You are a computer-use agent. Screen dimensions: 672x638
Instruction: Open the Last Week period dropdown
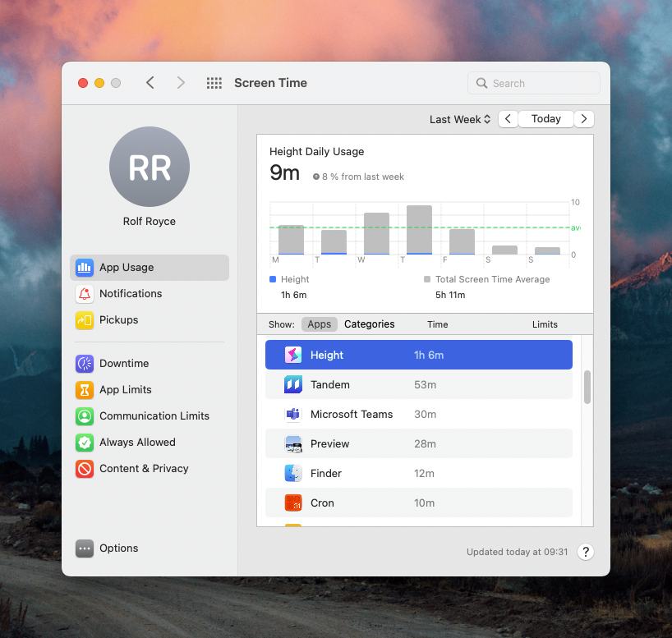click(460, 119)
